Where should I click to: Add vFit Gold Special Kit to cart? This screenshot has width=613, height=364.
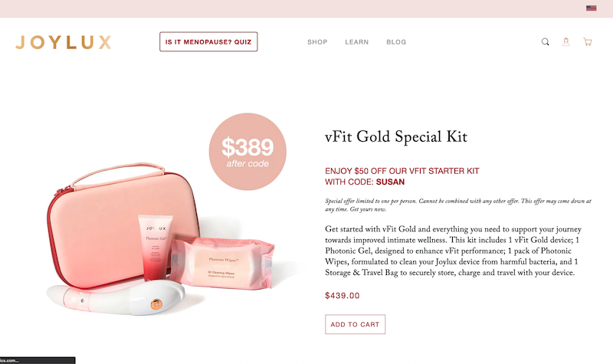point(355,324)
